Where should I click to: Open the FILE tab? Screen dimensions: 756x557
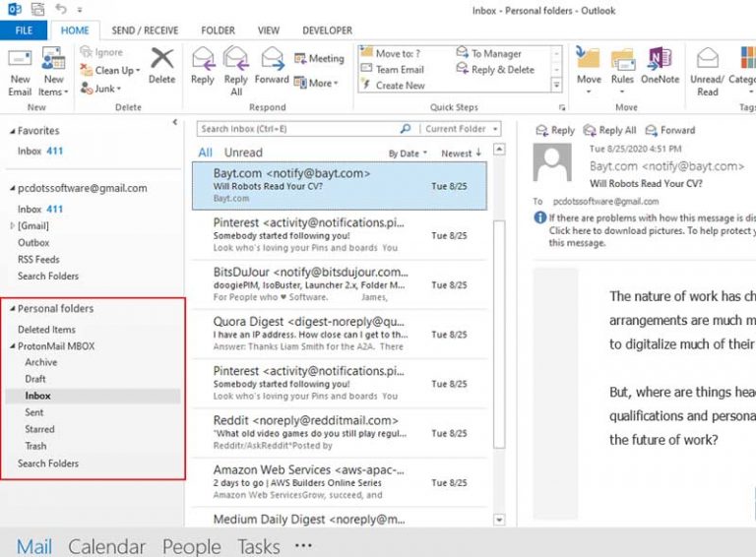[24, 31]
